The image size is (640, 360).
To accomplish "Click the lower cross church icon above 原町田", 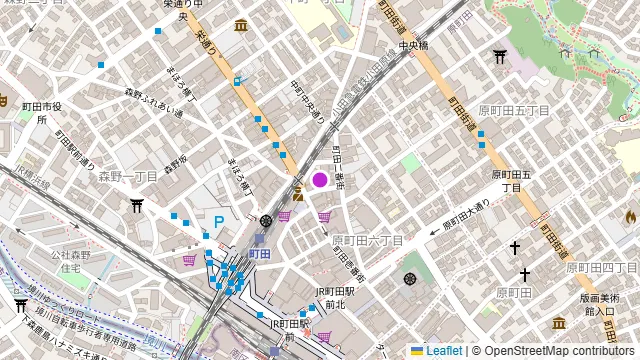I will pyautogui.click(x=525, y=275).
